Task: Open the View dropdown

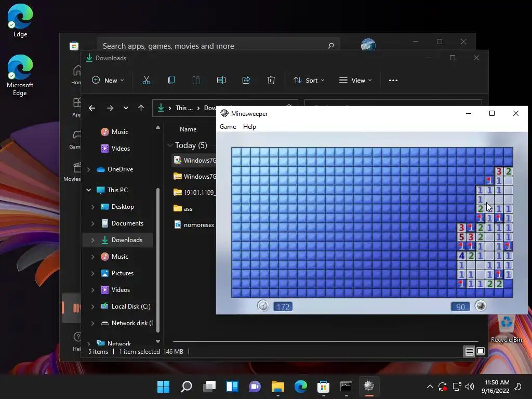Action: click(x=355, y=80)
